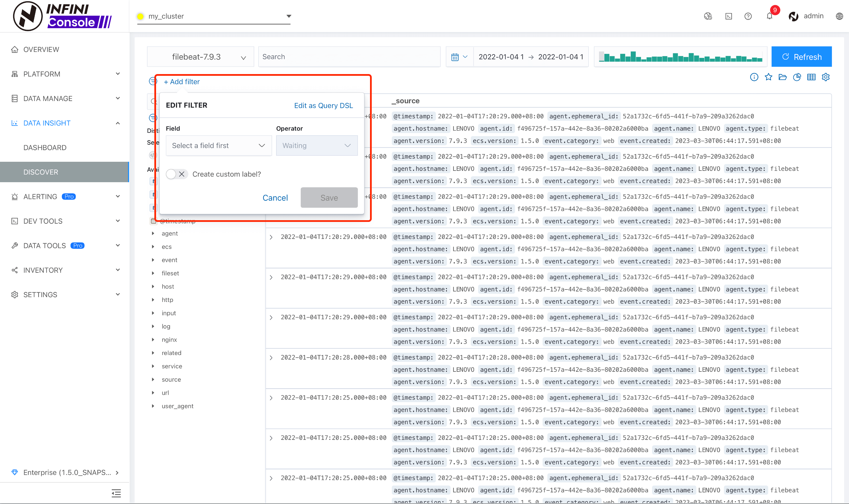Expand the DATA MANAGE menu
849x504 pixels.
(x=64, y=98)
